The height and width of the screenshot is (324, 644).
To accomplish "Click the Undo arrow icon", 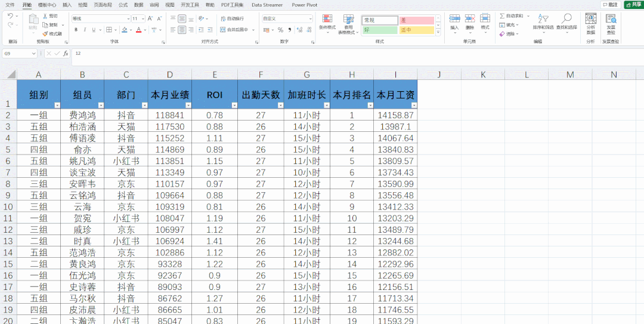I will (10, 16).
